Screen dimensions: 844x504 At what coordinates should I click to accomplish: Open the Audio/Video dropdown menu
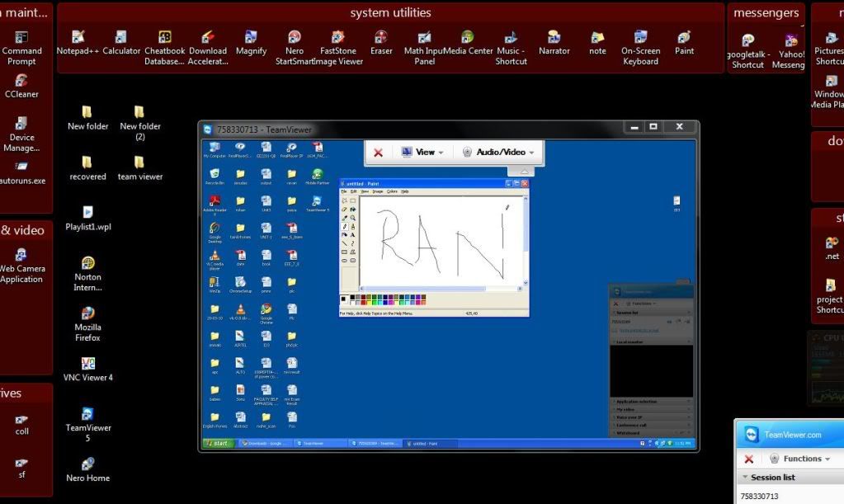click(499, 153)
